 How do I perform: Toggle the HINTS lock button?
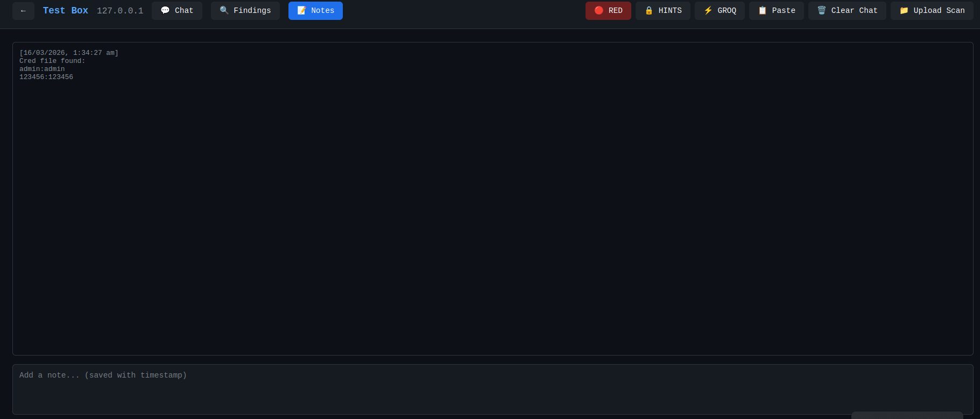click(x=663, y=11)
